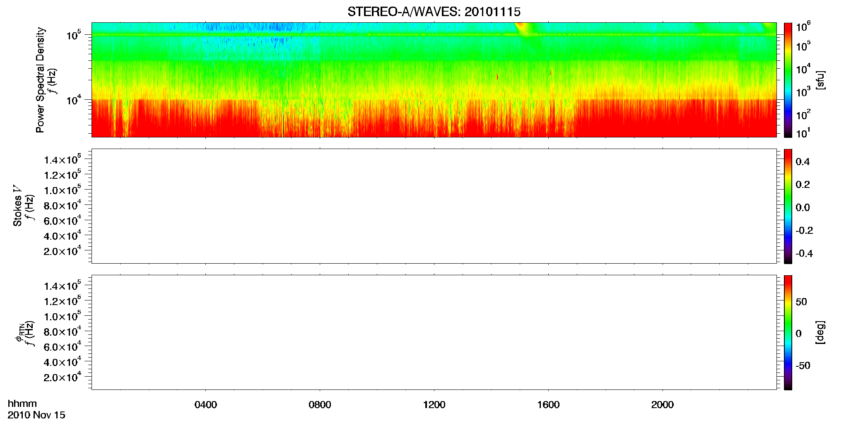Click the 2010 Nov 15 date label

pos(36,415)
